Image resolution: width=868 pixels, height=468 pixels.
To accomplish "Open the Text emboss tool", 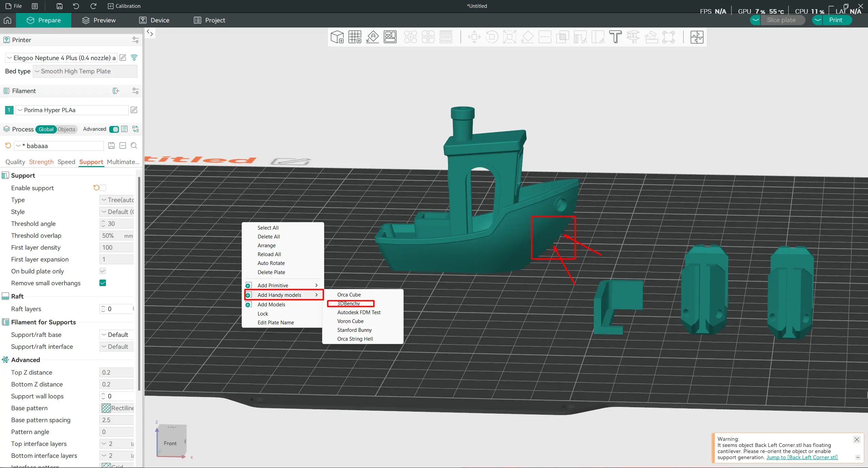I will (x=615, y=37).
